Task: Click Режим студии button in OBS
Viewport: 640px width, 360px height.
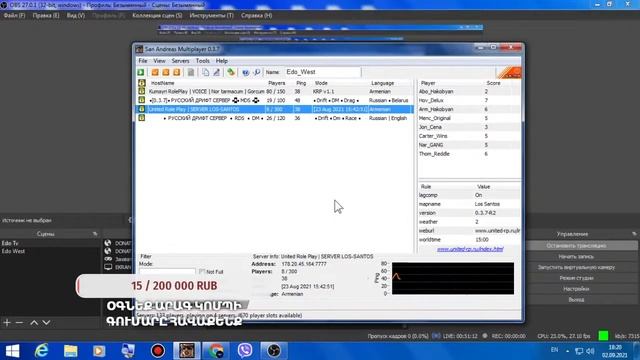Action: 576,278
